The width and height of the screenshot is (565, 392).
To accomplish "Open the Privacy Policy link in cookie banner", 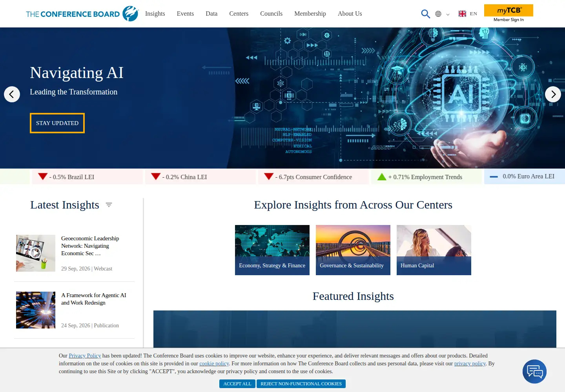I will [x=85, y=356].
